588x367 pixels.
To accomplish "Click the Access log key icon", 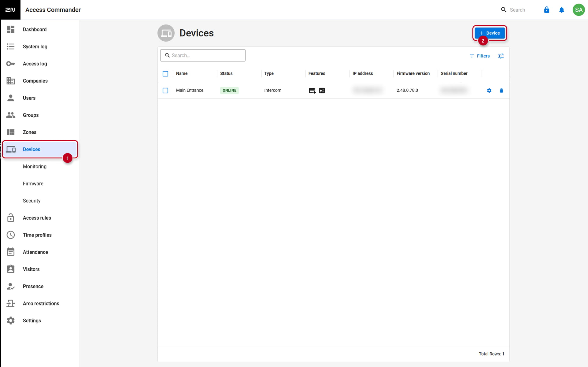I will point(11,64).
